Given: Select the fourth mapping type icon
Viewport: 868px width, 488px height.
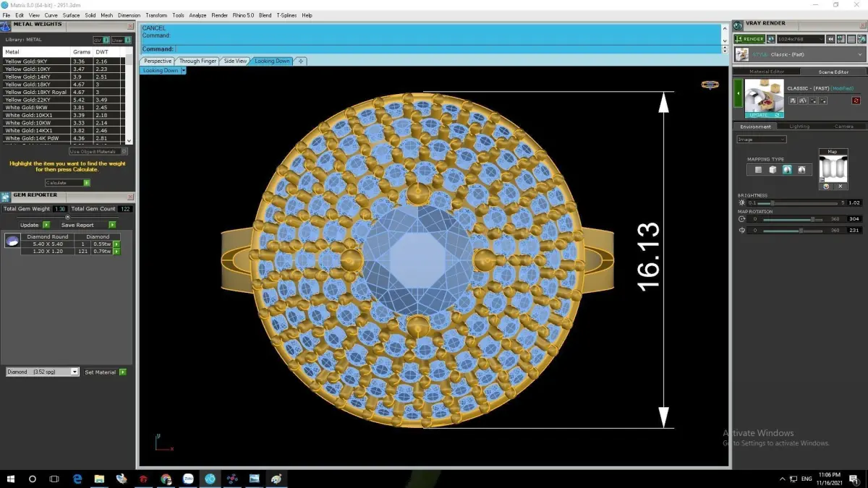Looking at the screenshot, I should pos(801,170).
